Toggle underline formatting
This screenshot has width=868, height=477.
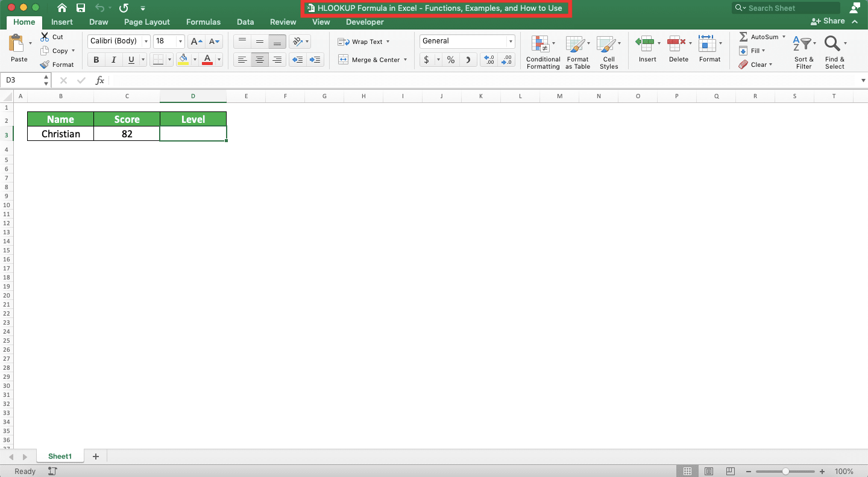131,60
